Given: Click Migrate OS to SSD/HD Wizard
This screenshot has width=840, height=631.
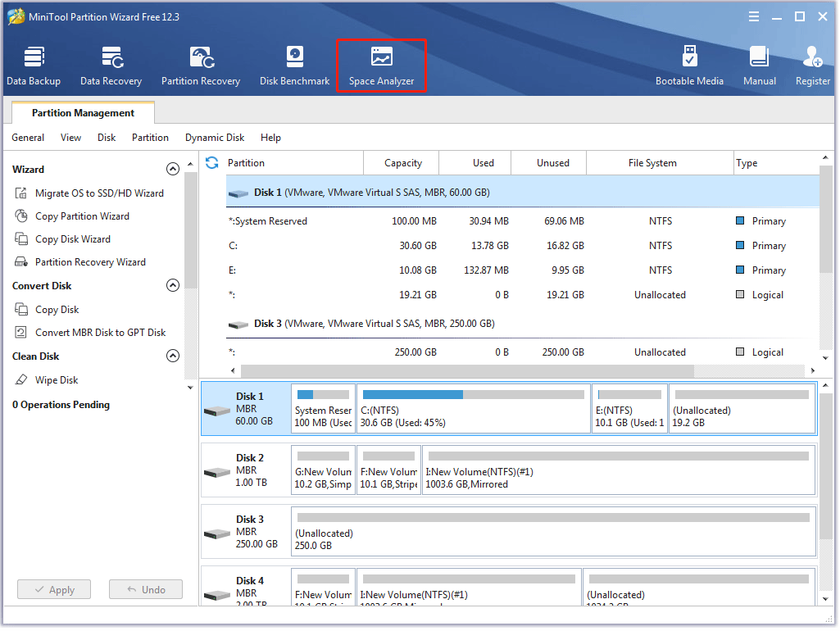Looking at the screenshot, I should click(99, 193).
